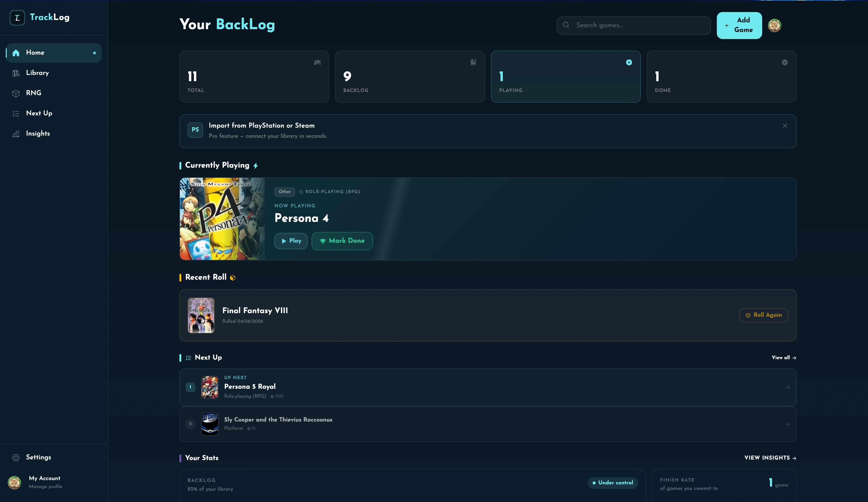Click the Other platform tag
The image size is (868, 502).
click(285, 192)
